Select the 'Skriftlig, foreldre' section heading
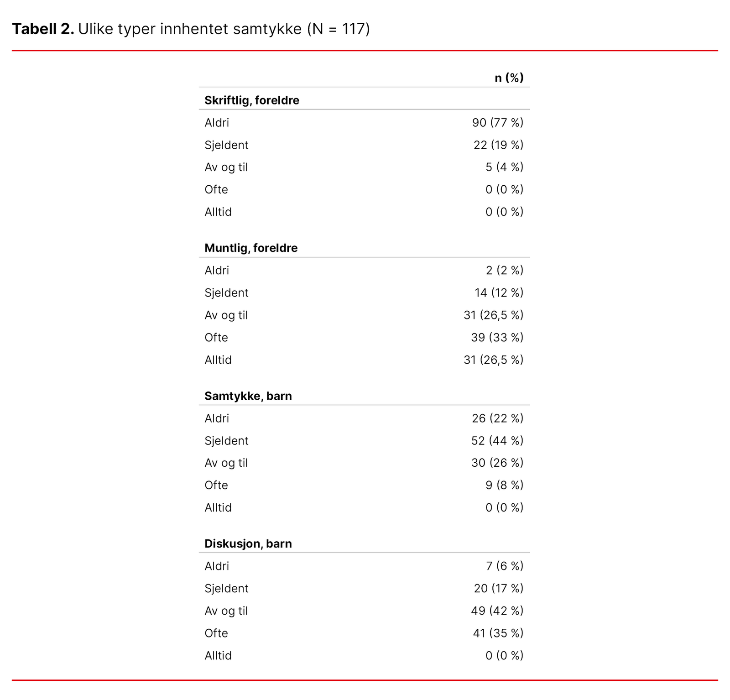Image resolution: width=730 pixels, height=700 pixels. click(252, 100)
